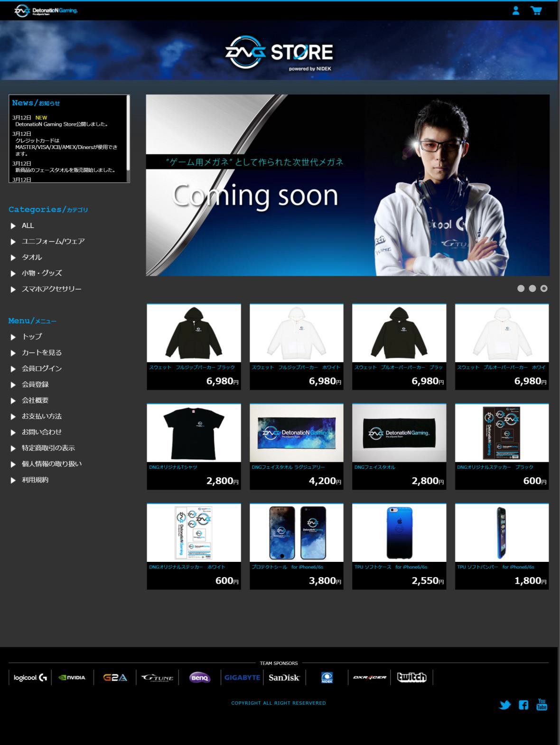Click the GIGABYTE sponsor logo

point(242,678)
